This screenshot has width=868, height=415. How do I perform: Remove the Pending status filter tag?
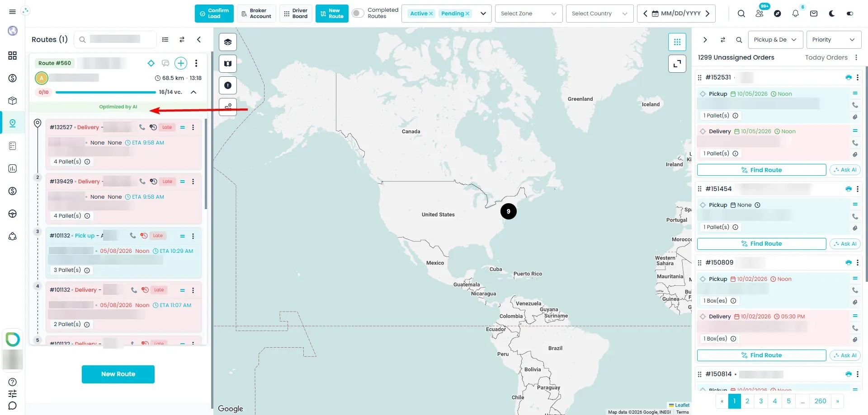point(467,14)
